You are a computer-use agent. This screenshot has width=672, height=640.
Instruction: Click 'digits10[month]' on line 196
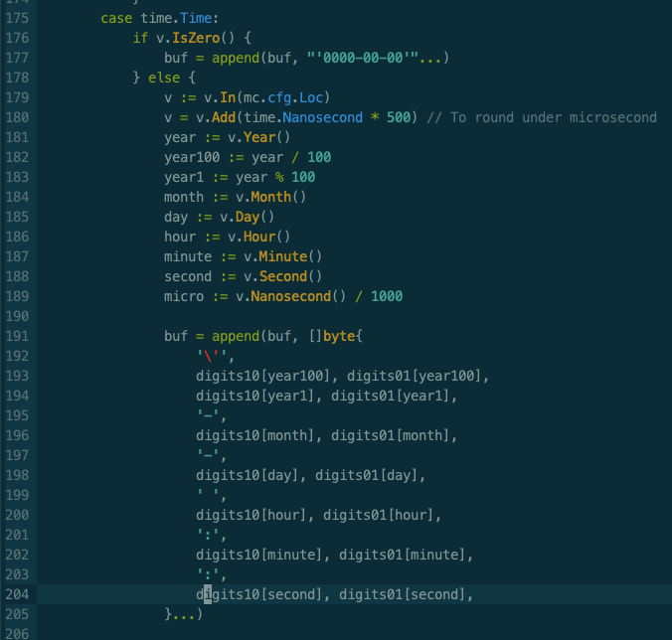click(255, 435)
